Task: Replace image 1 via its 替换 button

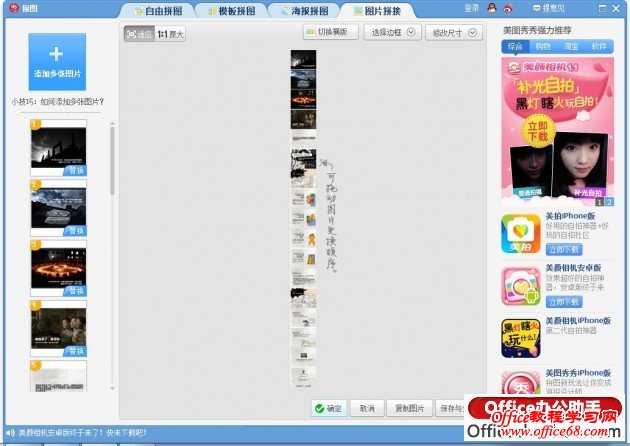Action: [x=76, y=171]
